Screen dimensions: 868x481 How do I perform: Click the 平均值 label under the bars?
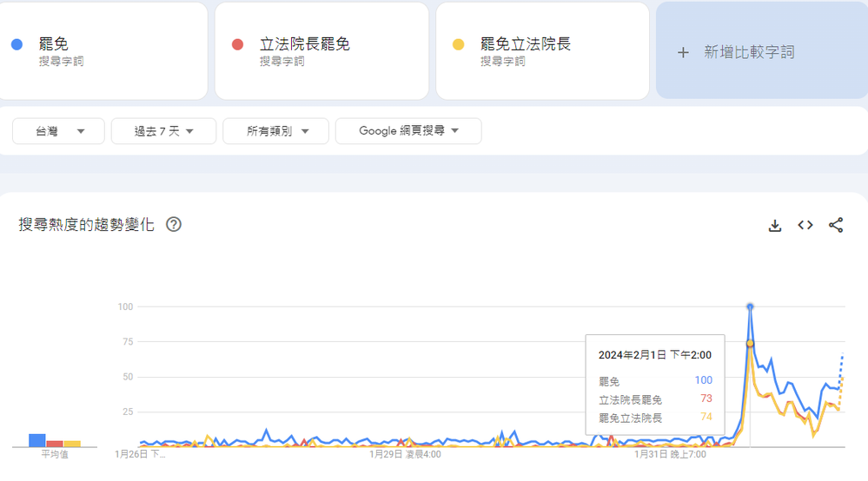click(55, 454)
